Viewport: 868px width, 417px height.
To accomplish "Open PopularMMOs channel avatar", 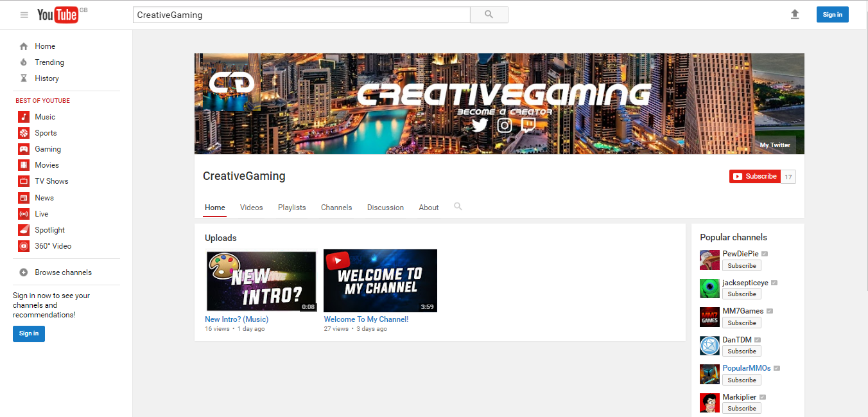I will click(x=709, y=374).
